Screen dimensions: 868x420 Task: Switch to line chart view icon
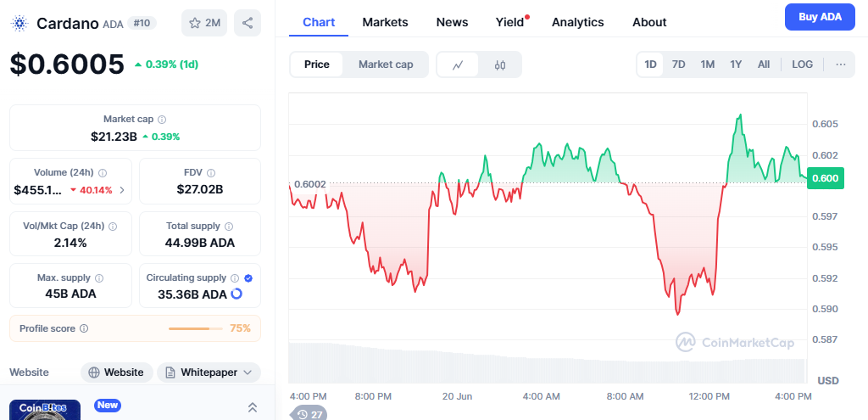tap(457, 64)
